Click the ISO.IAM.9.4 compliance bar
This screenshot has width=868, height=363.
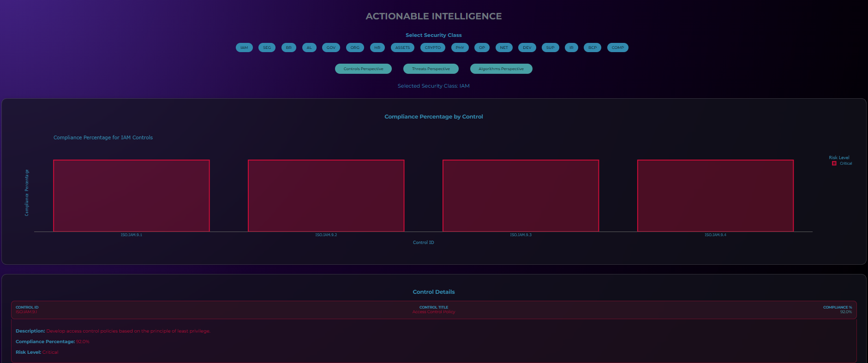tap(715, 196)
